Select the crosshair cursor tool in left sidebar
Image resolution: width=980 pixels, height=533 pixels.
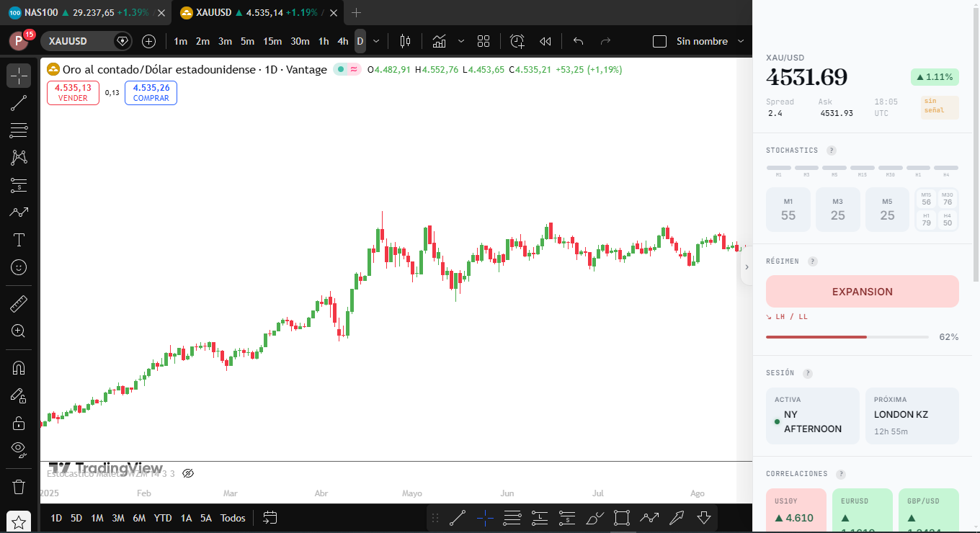point(19,76)
